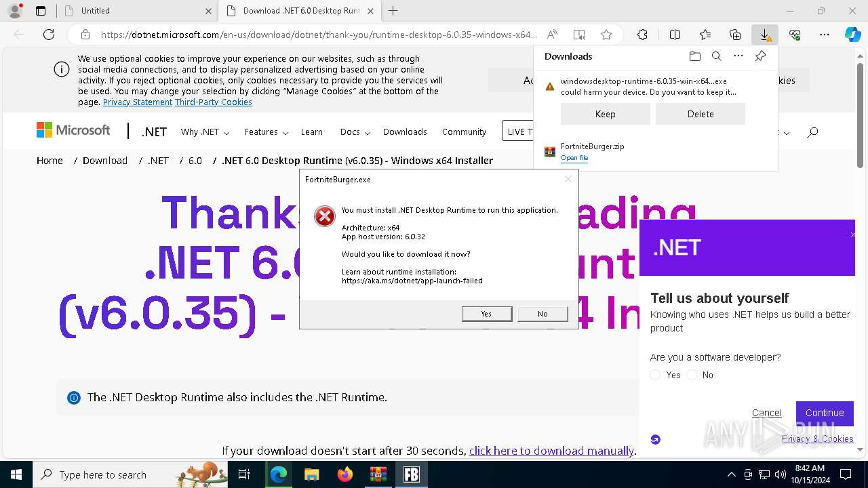This screenshot has height=488, width=868.
Task: Select Yes for software developer
Action: (x=655, y=375)
